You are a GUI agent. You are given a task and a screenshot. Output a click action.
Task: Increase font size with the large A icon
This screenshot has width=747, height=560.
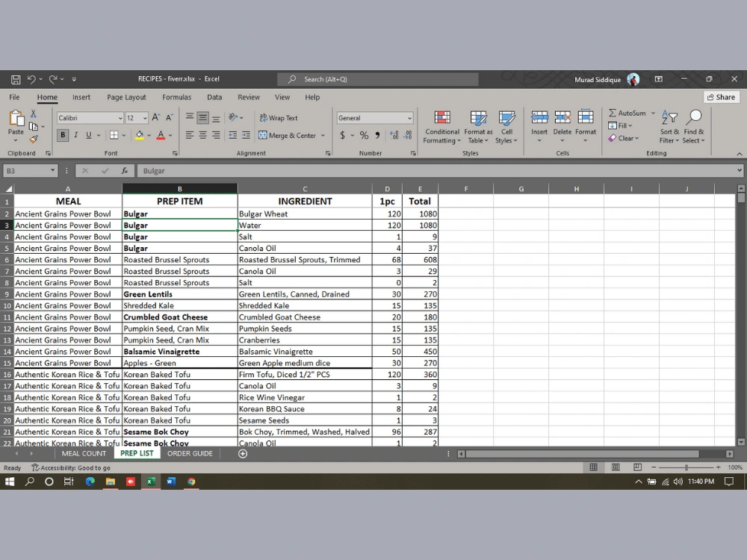(156, 117)
